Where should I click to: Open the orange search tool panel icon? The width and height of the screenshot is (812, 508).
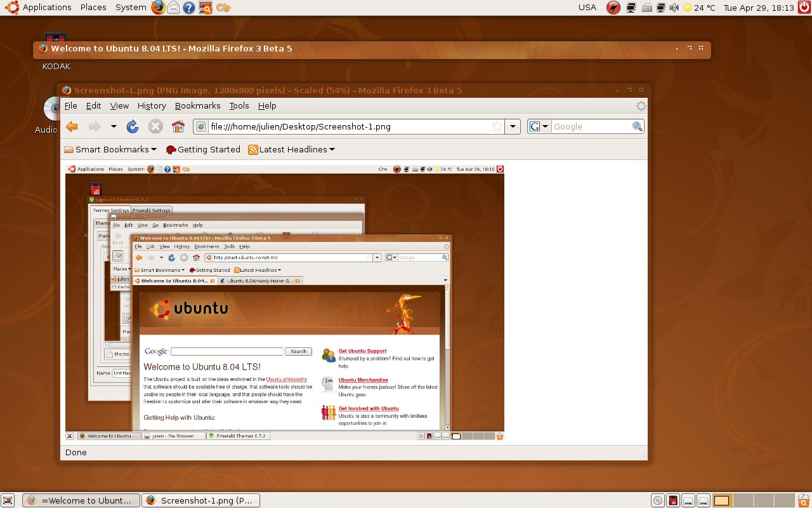[205, 8]
